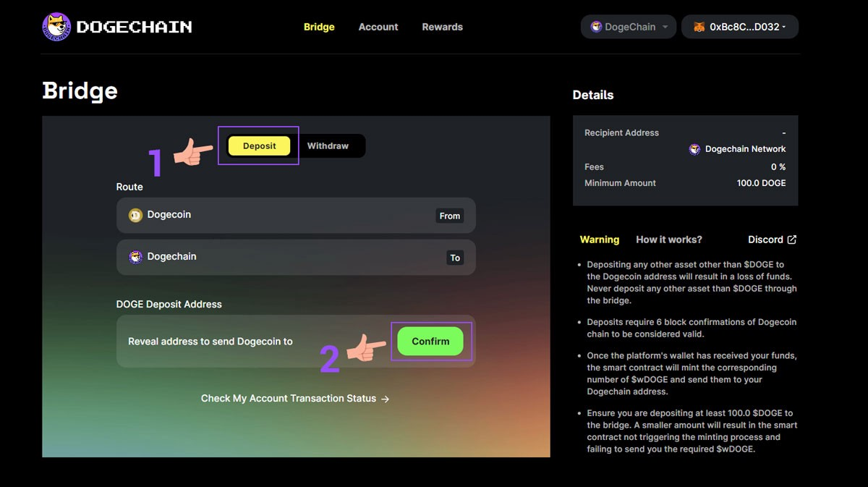Viewport: 868px width, 487px height.
Task: Switch to the Withdraw toggle option
Action: pos(328,146)
